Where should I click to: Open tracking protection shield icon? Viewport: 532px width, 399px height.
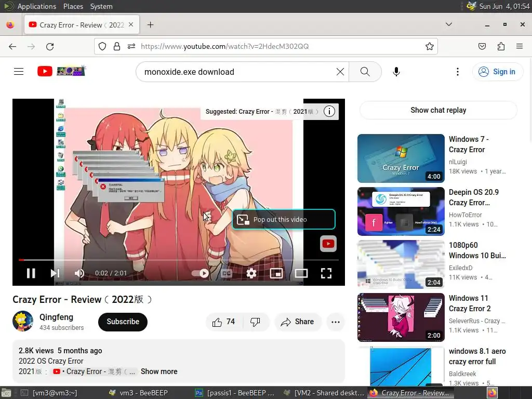(102, 46)
